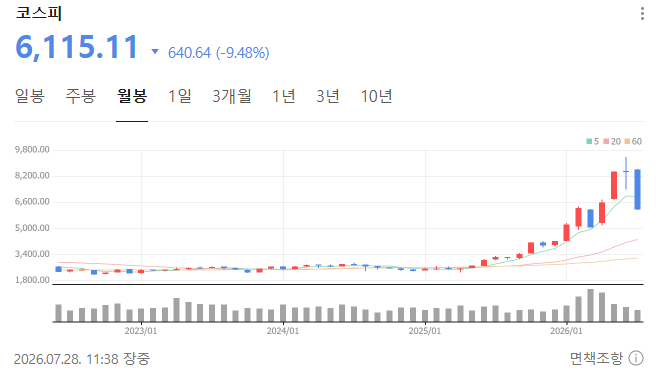Open the 면책조항 disclaimer link
Screen dimensions: 658x370
point(596,358)
